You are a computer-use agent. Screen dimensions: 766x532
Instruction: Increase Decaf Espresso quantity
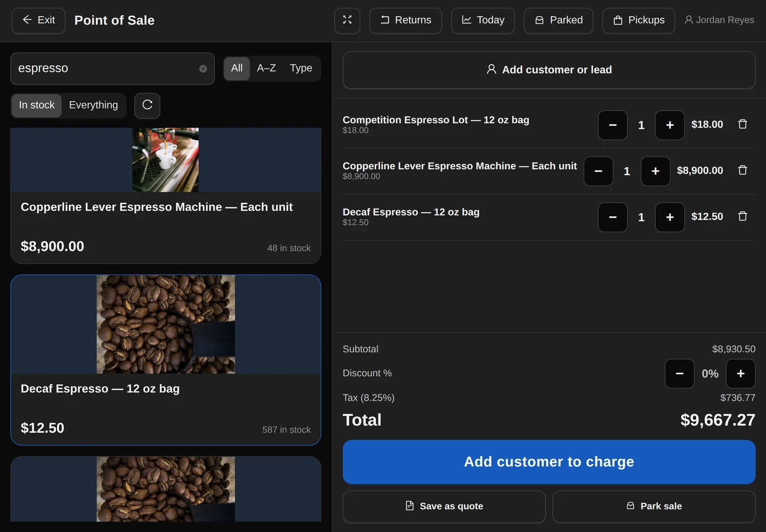click(670, 217)
